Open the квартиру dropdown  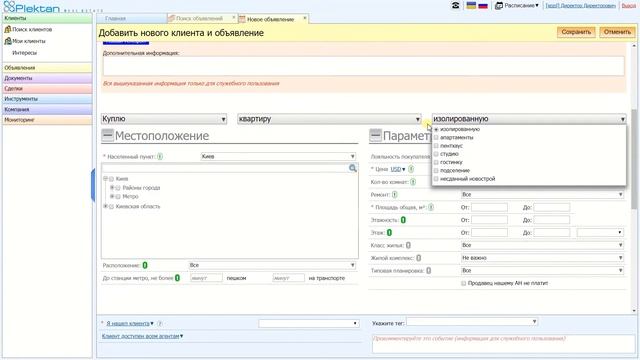coord(329,119)
